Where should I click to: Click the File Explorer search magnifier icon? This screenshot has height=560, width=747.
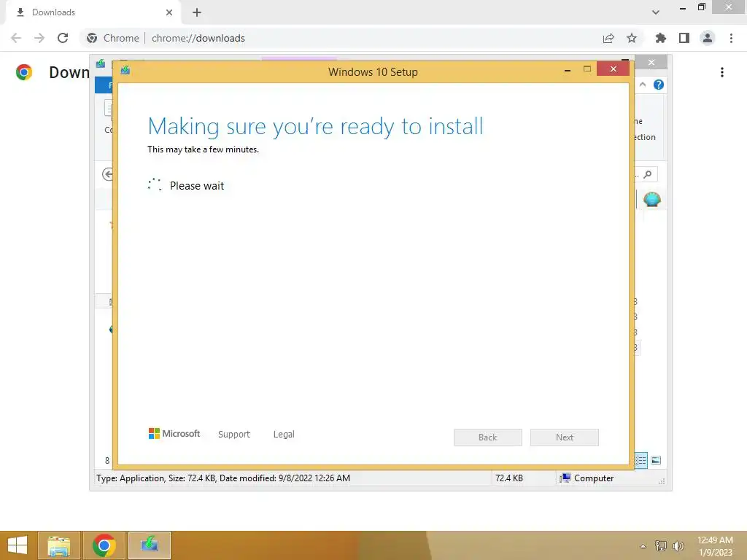[x=648, y=174]
